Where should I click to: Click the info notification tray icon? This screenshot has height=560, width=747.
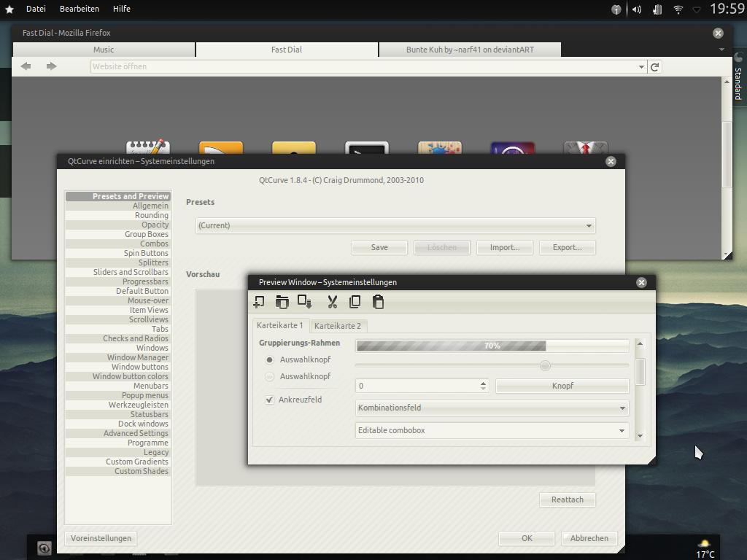pos(616,9)
